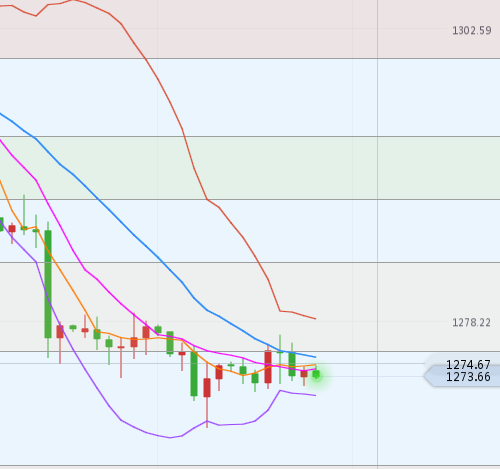Click the glowing green current price dot
The width and height of the screenshot is (500, 469).
tap(316, 375)
